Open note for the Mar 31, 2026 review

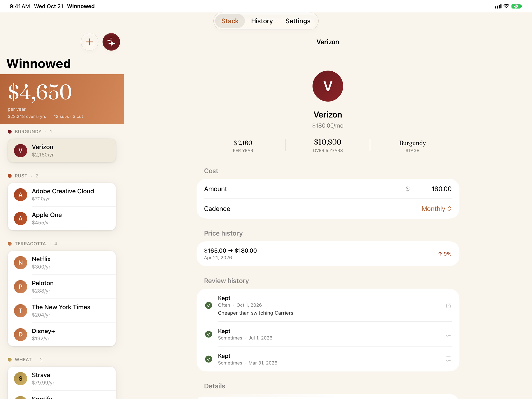(448, 359)
